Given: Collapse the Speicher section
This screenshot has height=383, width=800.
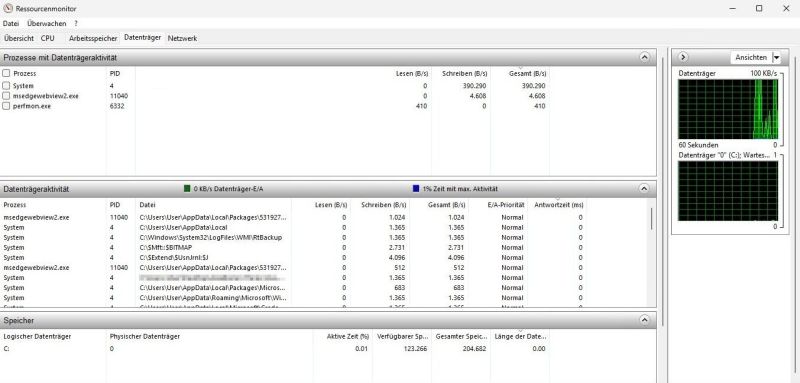Looking at the screenshot, I should click(644, 320).
